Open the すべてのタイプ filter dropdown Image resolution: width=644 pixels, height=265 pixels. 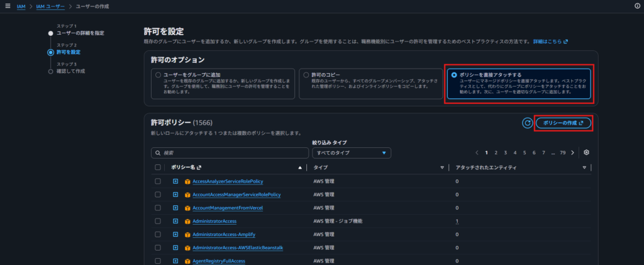(352, 153)
